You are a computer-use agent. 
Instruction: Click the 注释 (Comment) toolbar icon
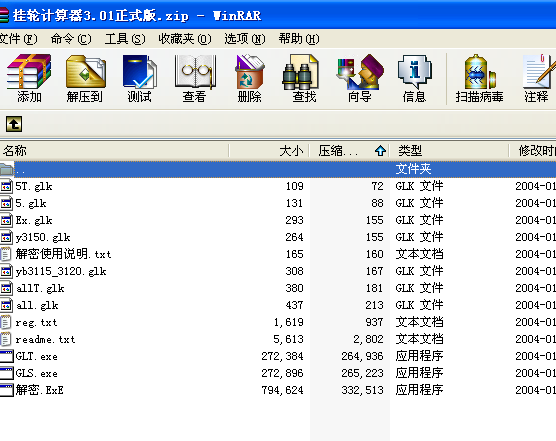point(538,72)
